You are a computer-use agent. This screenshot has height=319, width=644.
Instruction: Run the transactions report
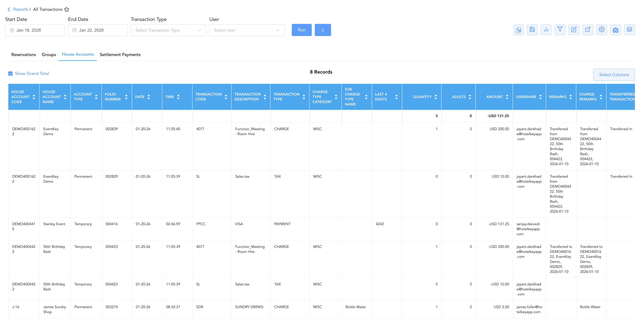click(301, 30)
